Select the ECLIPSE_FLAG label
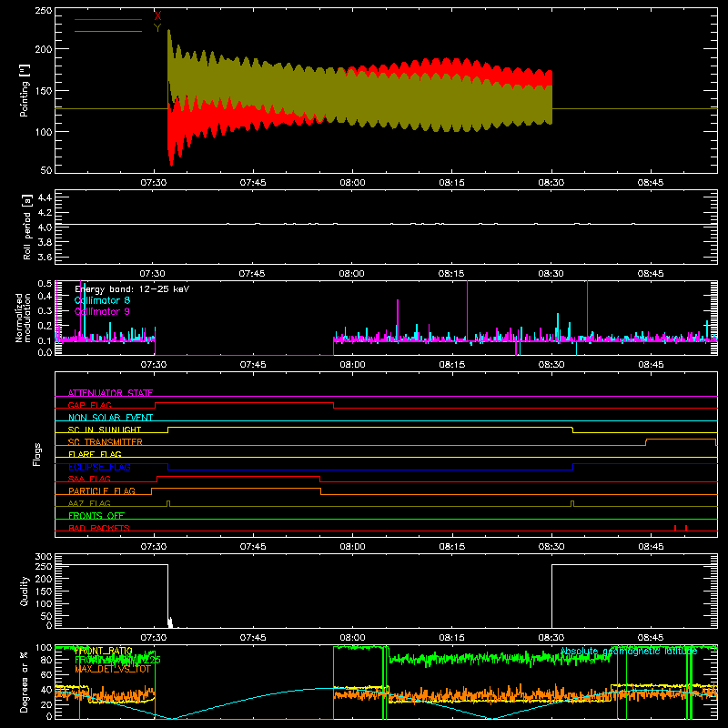Screen dimensions: 728x728 99,467
